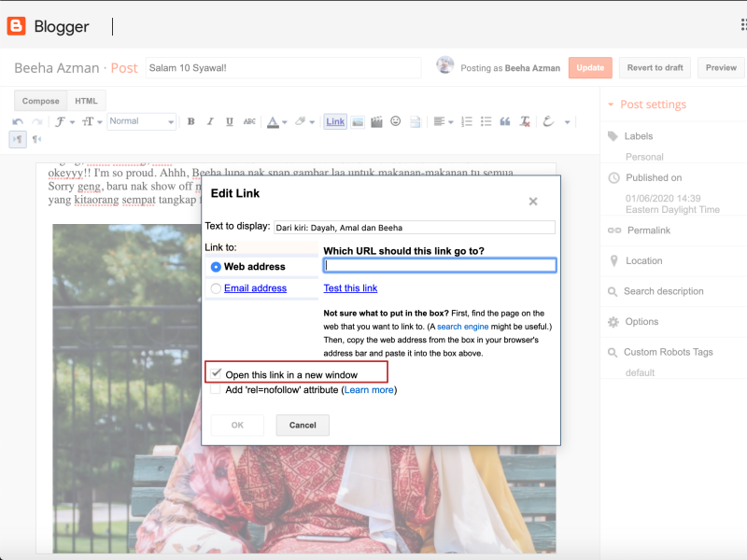Select the Insert Image icon in the toolbar
747x560 pixels.
(357, 121)
